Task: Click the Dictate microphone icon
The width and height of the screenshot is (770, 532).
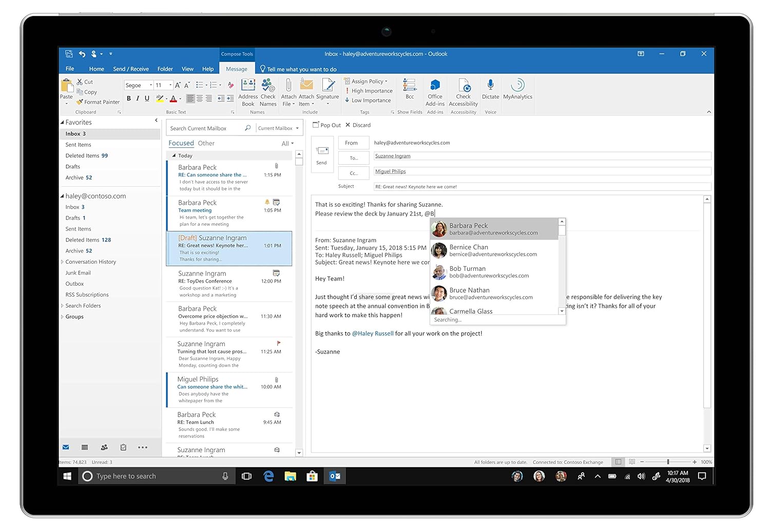Action: [490, 86]
